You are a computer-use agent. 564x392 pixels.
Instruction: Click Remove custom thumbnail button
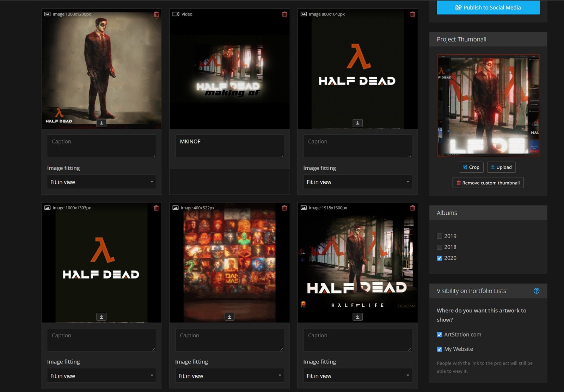click(x=488, y=183)
